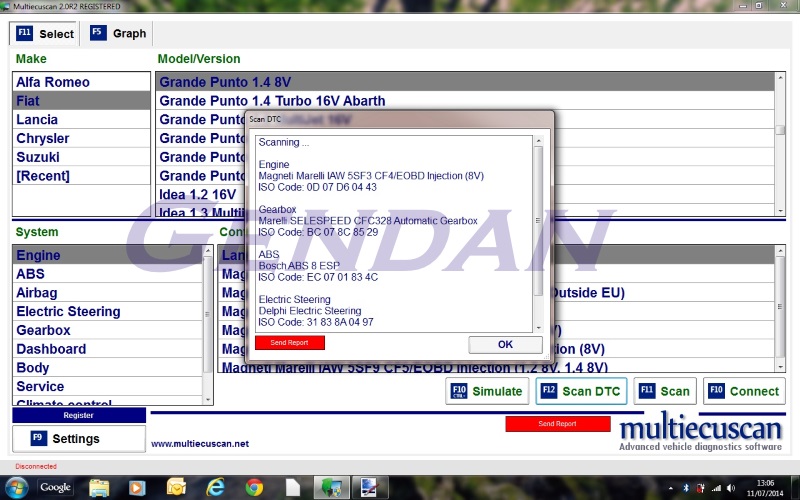The width and height of the screenshot is (800, 500).
Task: Click the F11 Scan button
Action: [x=665, y=391]
